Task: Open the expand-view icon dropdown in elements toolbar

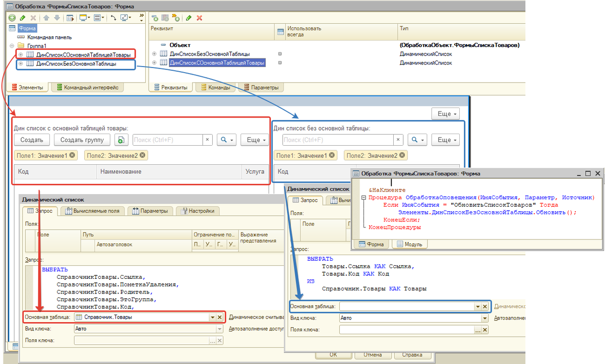Action: point(126,18)
